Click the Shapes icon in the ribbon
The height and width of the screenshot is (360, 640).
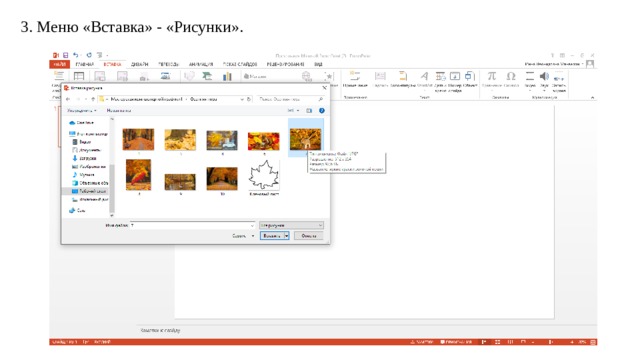189,76
